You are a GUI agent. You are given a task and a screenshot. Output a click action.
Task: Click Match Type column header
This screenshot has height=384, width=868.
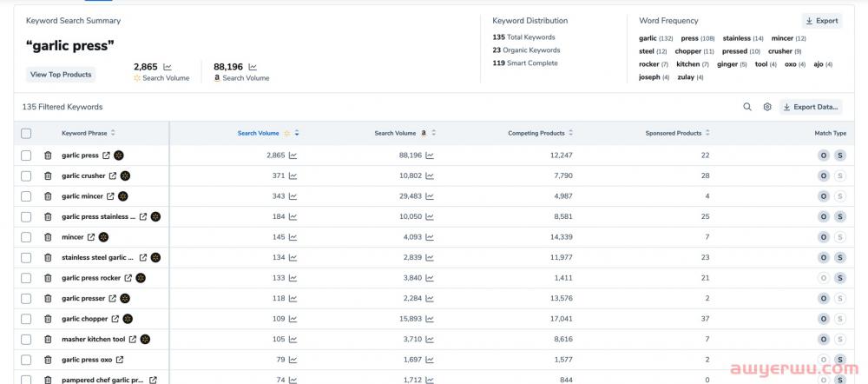point(830,133)
